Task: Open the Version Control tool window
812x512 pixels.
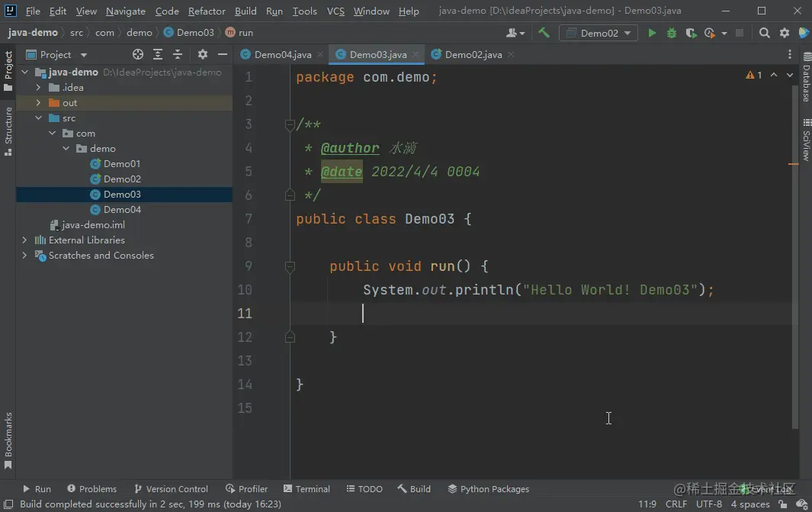Action: pos(171,489)
